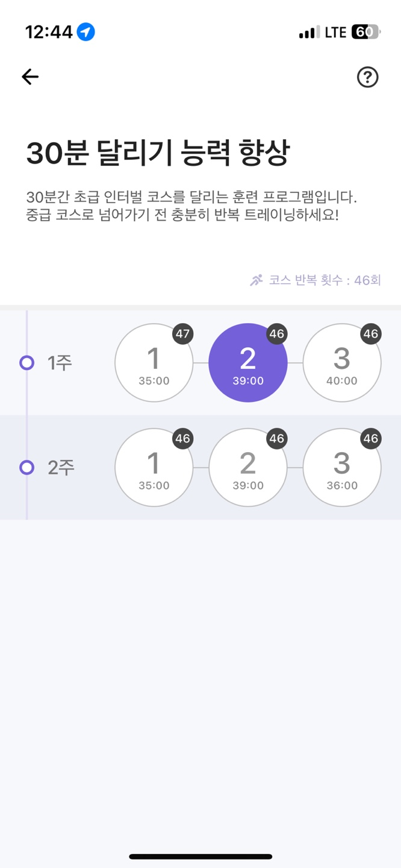Tap the 코스 반복 횟수 : 46회 text
Image resolution: width=401 pixels, height=868 pixels.
(325, 280)
